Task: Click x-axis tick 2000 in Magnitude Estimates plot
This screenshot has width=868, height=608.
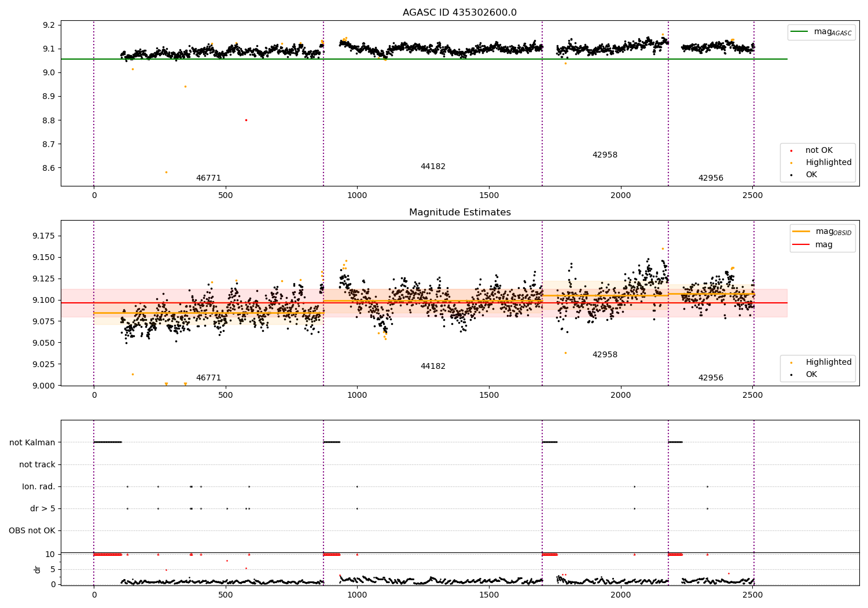Action: [621, 395]
